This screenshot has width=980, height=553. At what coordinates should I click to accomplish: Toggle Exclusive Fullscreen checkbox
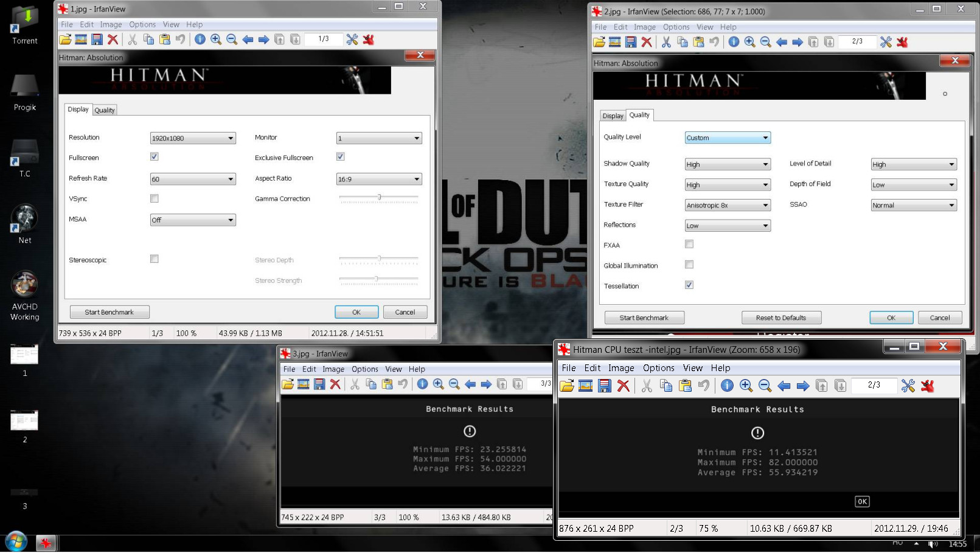coord(341,157)
